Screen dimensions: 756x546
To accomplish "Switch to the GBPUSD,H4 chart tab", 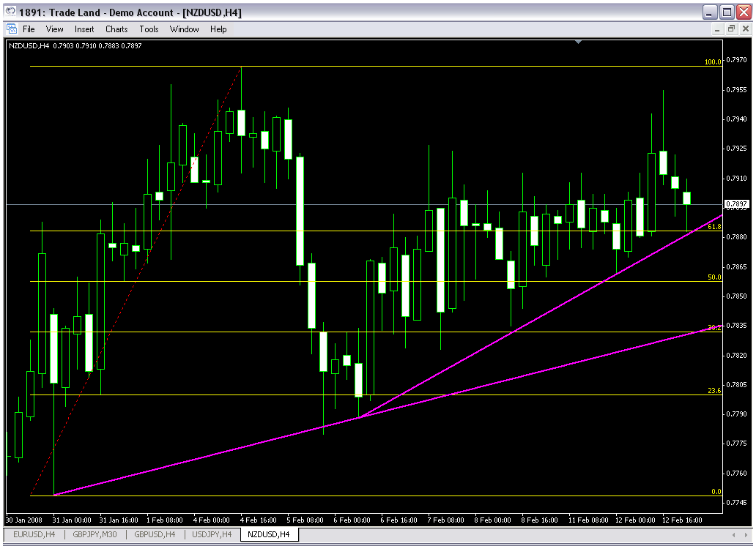I will point(155,534).
